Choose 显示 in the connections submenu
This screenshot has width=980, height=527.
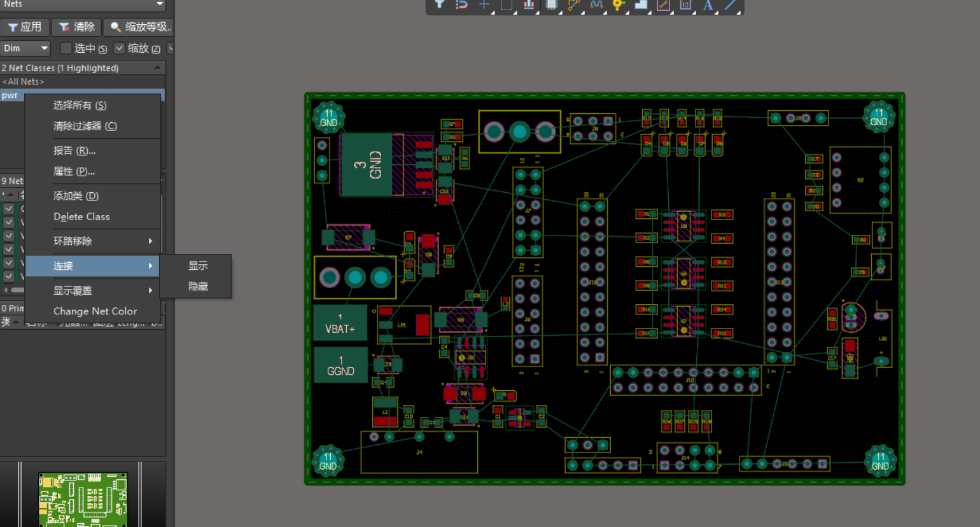(x=195, y=265)
